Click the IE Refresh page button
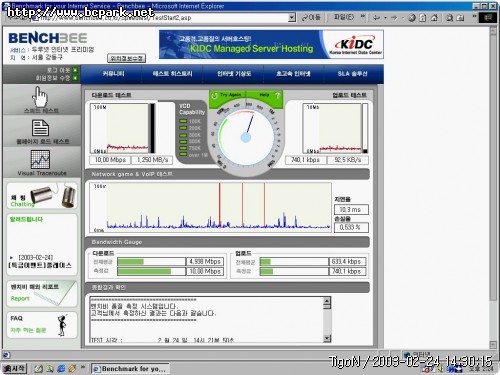 [x=423, y=18]
